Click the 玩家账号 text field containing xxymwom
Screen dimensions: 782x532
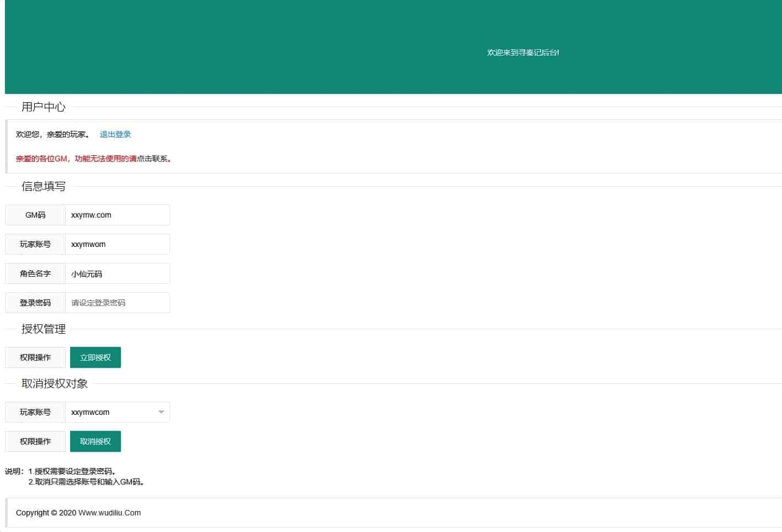[x=117, y=244]
